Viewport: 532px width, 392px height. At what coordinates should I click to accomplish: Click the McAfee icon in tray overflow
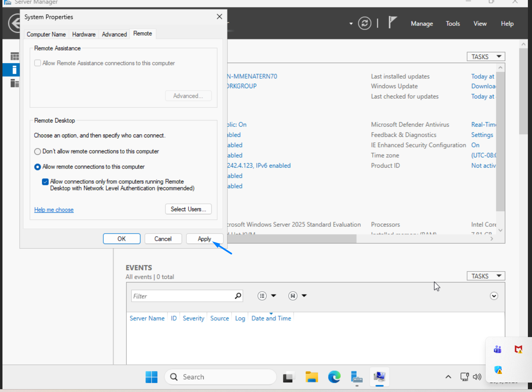click(x=518, y=349)
